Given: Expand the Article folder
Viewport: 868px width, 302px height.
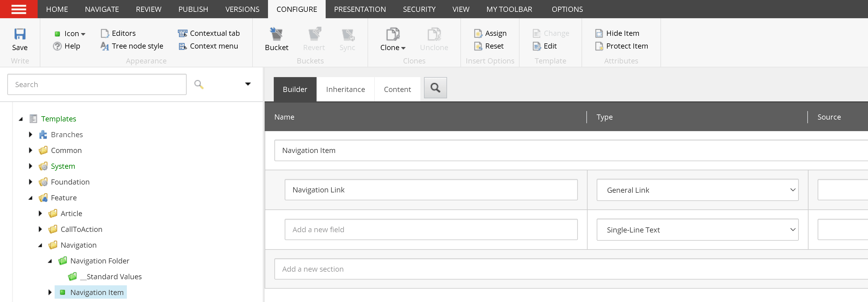Looking at the screenshot, I should pyautogui.click(x=40, y=213).
